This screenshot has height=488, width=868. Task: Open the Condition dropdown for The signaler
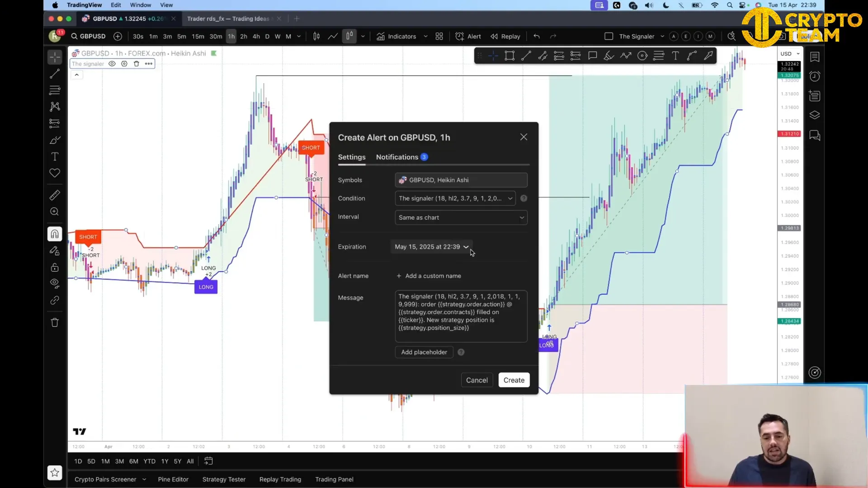455,198
